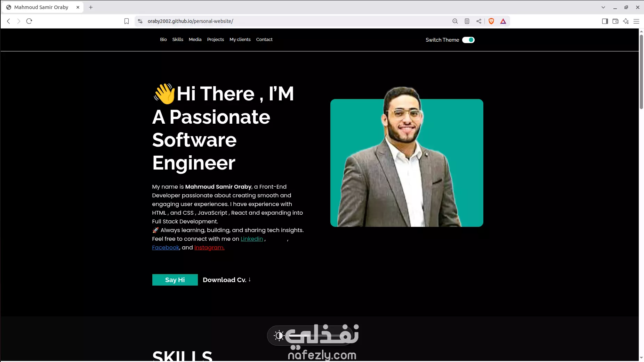Open the share icon in the address bar

(479, 21)
